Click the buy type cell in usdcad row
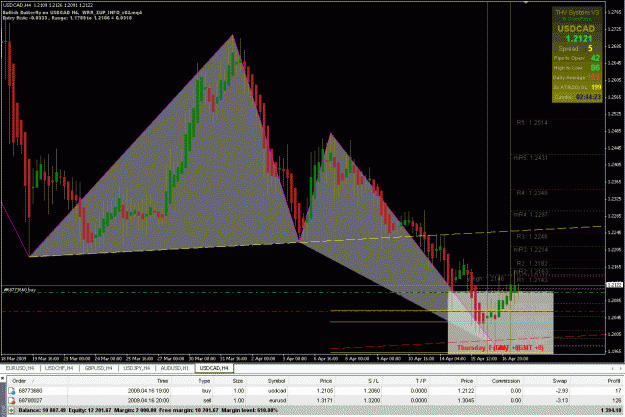This screenshot has height=417, width=625. [206, 391]
